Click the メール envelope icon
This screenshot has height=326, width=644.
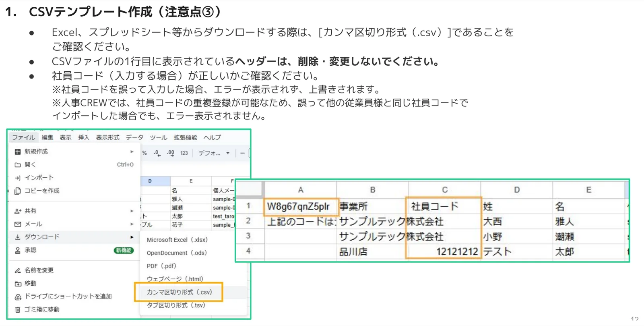[18, 224]
